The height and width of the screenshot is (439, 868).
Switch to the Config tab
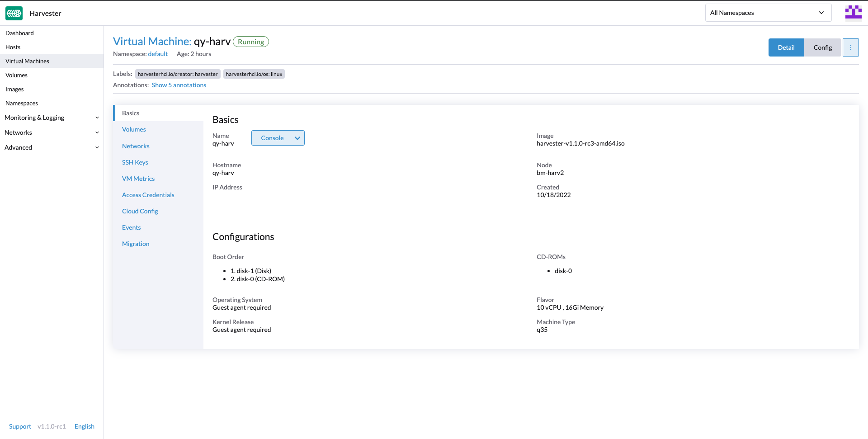pos(823,47)
